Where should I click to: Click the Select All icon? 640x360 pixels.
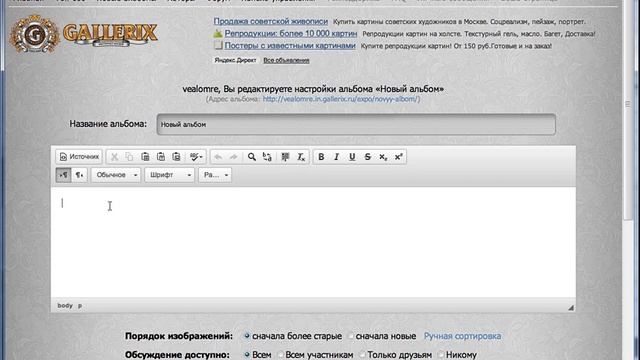[285, 157]
